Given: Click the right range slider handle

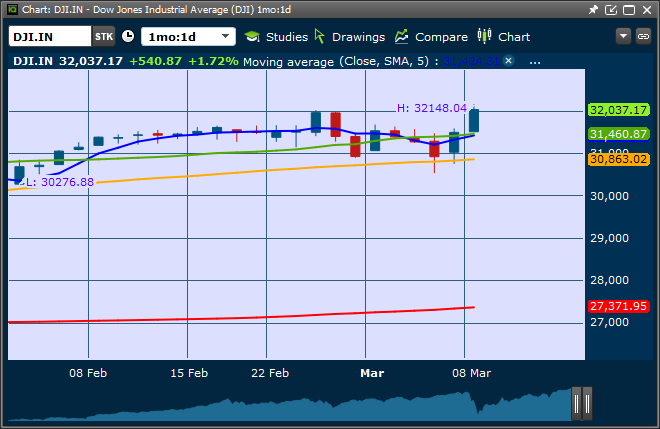Looking at the screenshot, I should 587,404.
